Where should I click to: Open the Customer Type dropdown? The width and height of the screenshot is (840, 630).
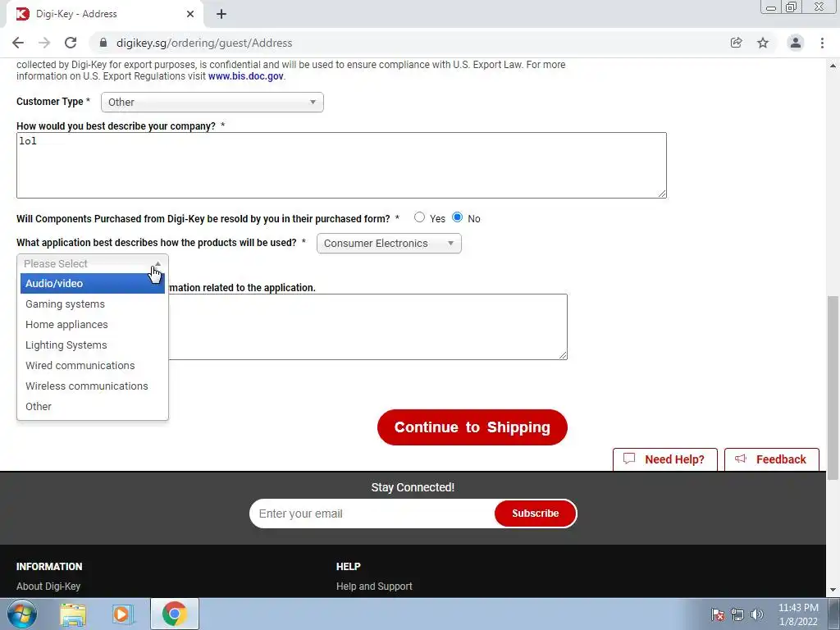[212, 103]
